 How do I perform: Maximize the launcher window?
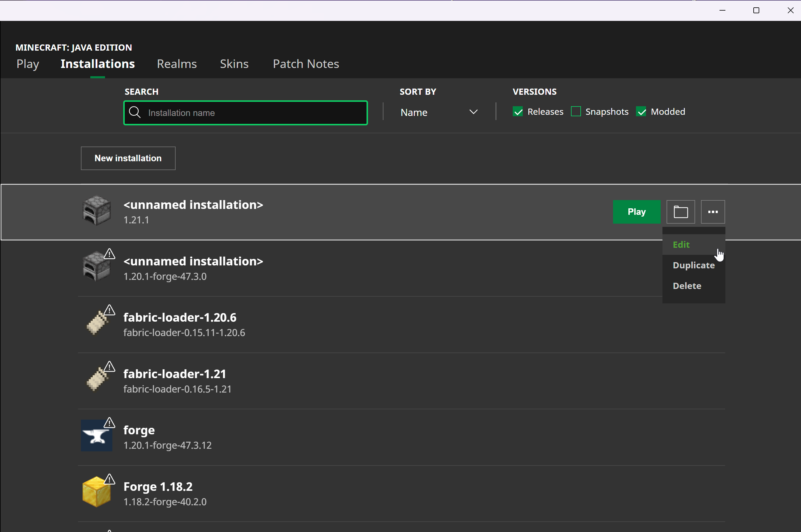(756, 11)
